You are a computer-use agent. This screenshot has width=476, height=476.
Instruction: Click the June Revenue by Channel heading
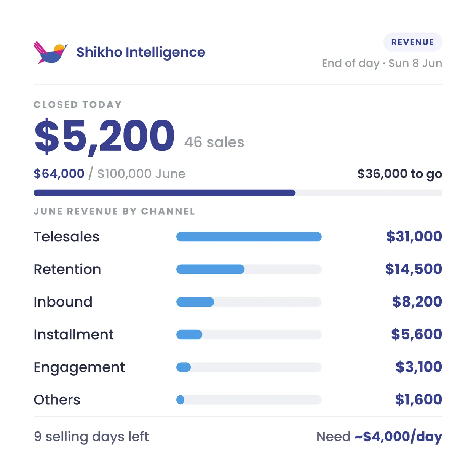tap(114, 211)
